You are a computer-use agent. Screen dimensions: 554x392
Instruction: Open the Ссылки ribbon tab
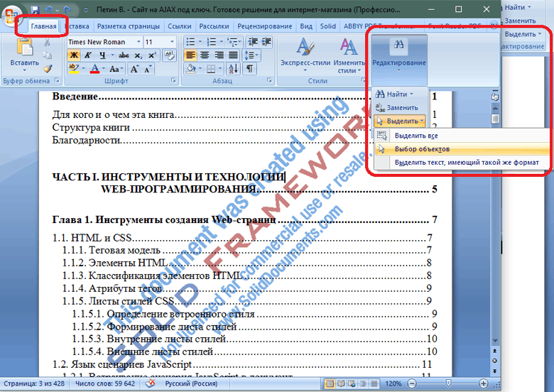tap(180, 26)
